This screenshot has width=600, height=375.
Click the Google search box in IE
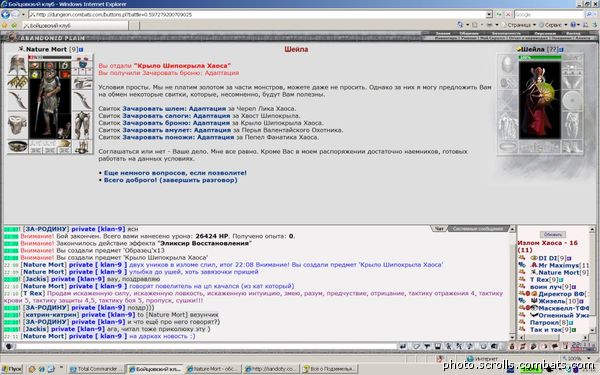(x=549, y=15)
